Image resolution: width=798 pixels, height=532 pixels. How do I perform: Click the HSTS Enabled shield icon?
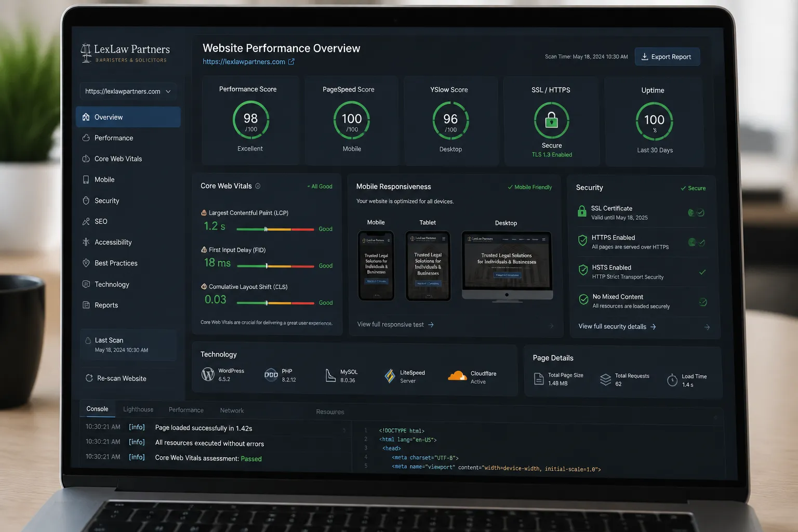click(583, 270)
